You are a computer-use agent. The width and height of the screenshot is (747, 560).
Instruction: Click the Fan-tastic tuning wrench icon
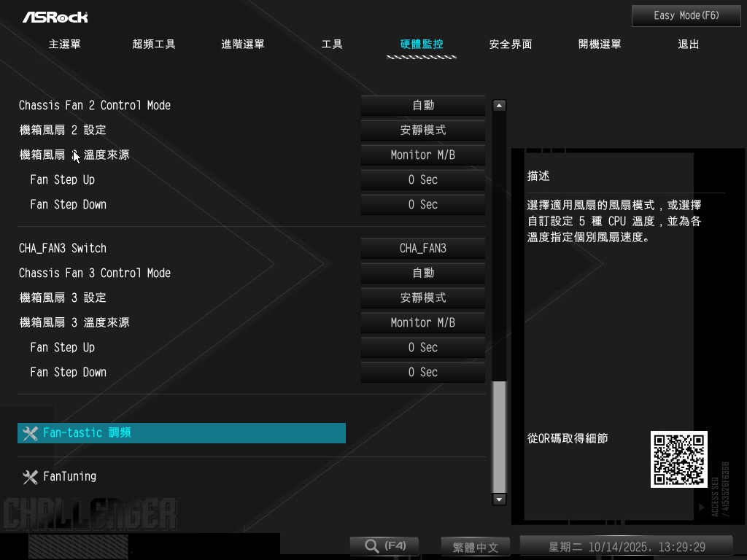[x=30, y=433]
